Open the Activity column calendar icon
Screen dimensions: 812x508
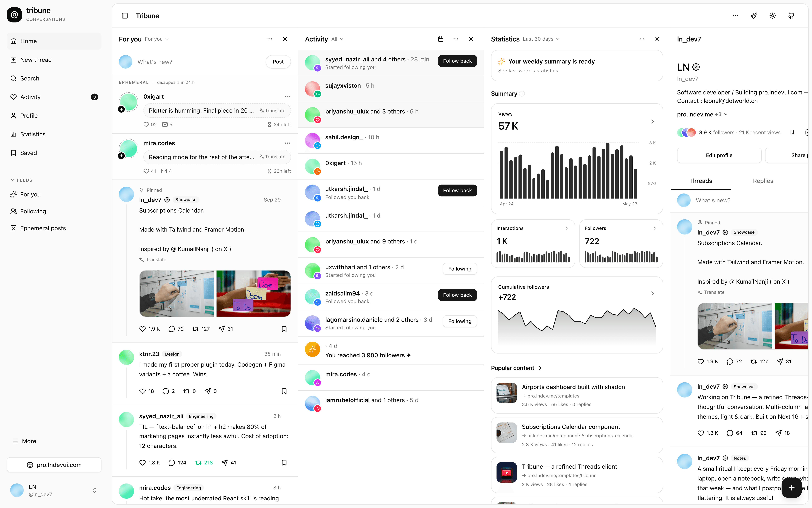point(441,39)
